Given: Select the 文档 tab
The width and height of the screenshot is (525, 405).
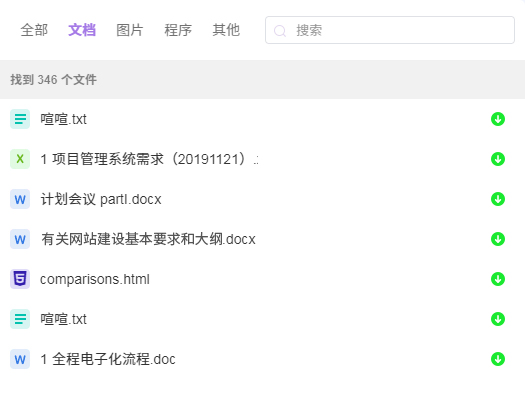Looking at the screenshot, I should 82,30.
